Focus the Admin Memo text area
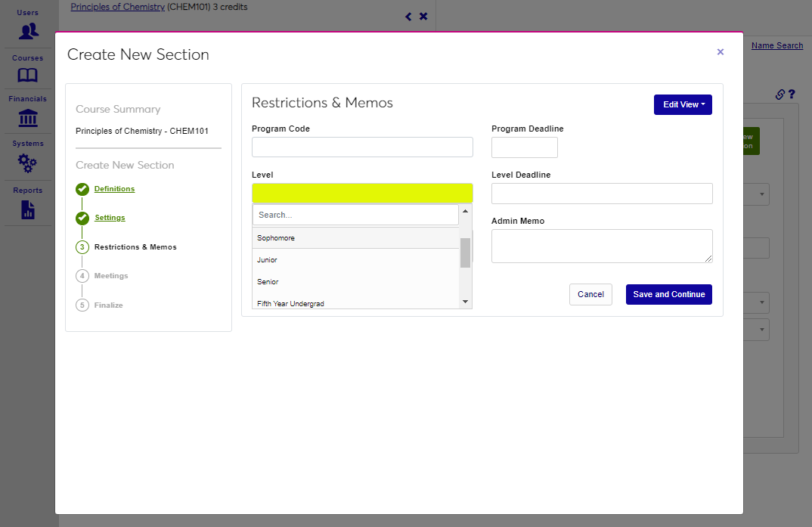The image size is (812, 527). coord(601,246)
